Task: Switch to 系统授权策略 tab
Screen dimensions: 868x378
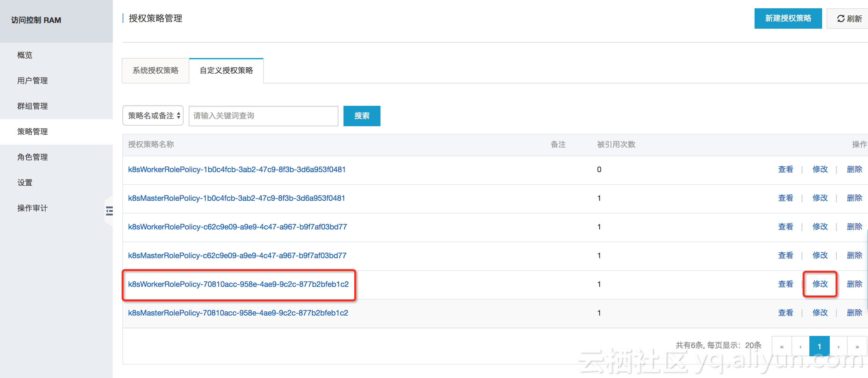Action: [x=155, y=70]
